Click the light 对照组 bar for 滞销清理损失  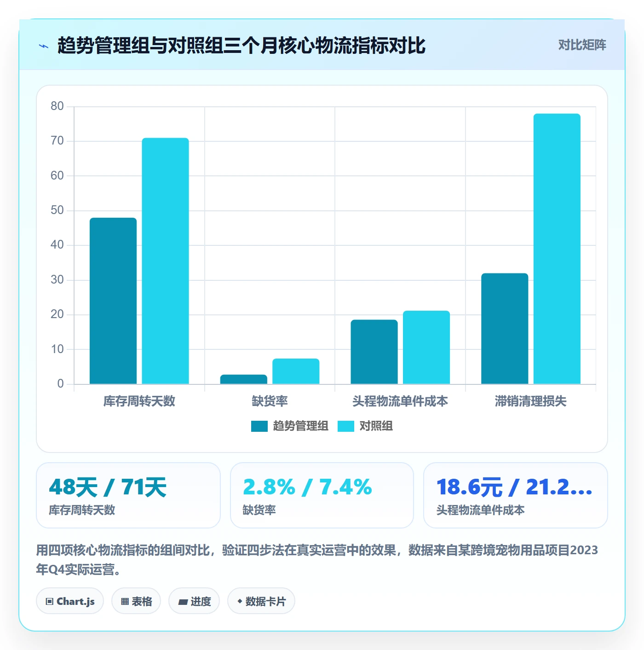(557, 249)
